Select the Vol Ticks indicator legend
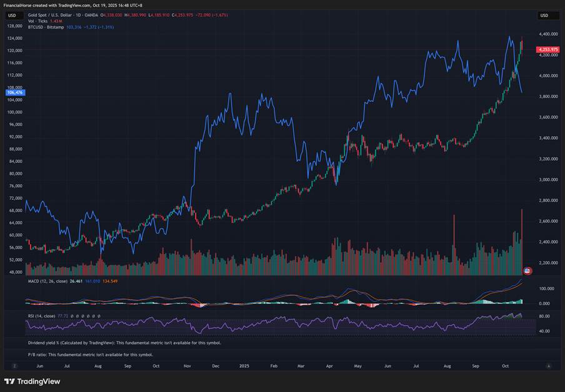The width and height of the screenshot is (565, 392). pyautogui.click(x=39, y=21)
